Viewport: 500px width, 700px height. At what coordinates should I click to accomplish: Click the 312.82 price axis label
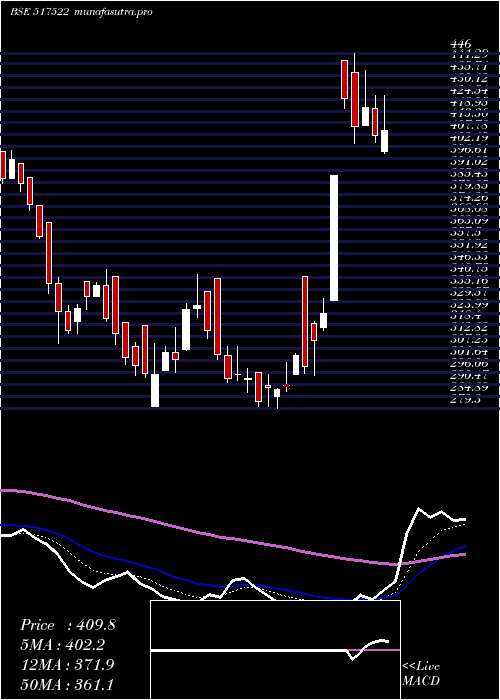click(469, 328)
